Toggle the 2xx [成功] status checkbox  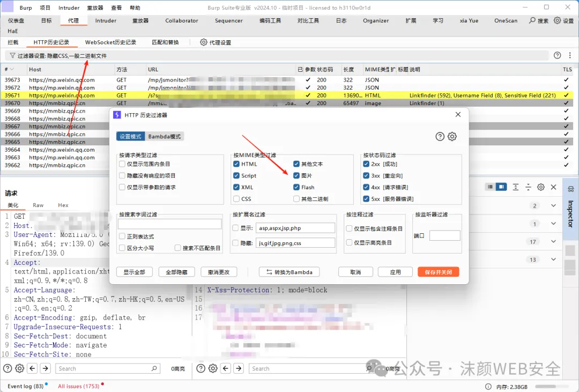tap(366, 164)
